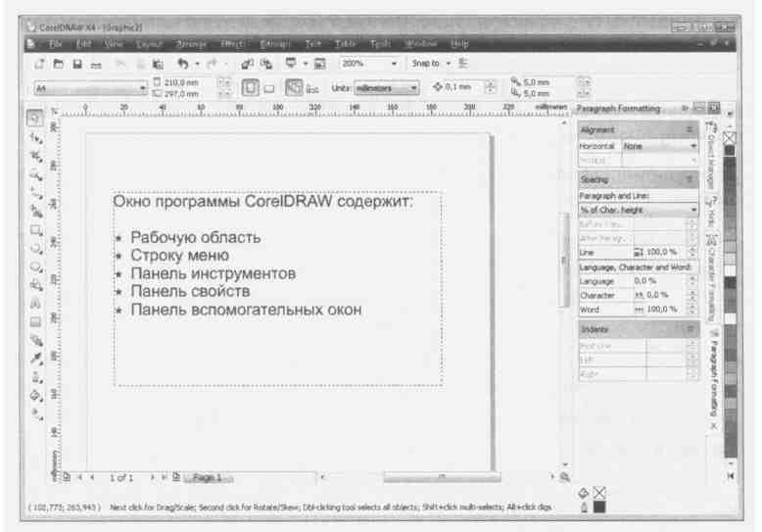Open the Fill tool flyout
The height and width of the screenshot is (532, 762).
pyautogui.click(x=35, y=396)
